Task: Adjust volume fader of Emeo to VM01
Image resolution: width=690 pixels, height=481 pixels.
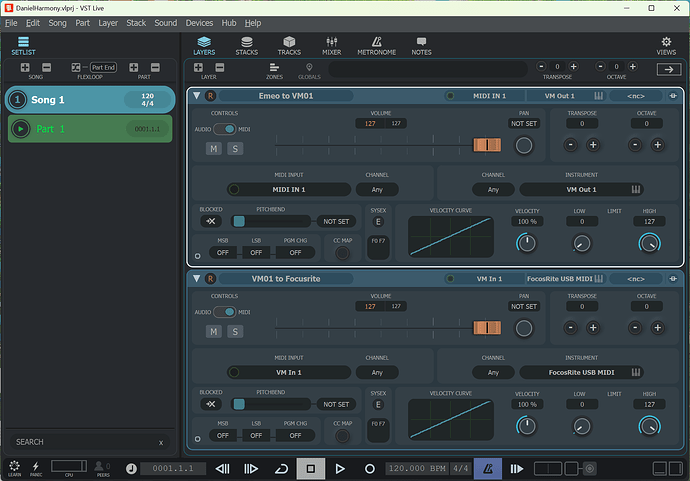Action: tap(487, 145)
